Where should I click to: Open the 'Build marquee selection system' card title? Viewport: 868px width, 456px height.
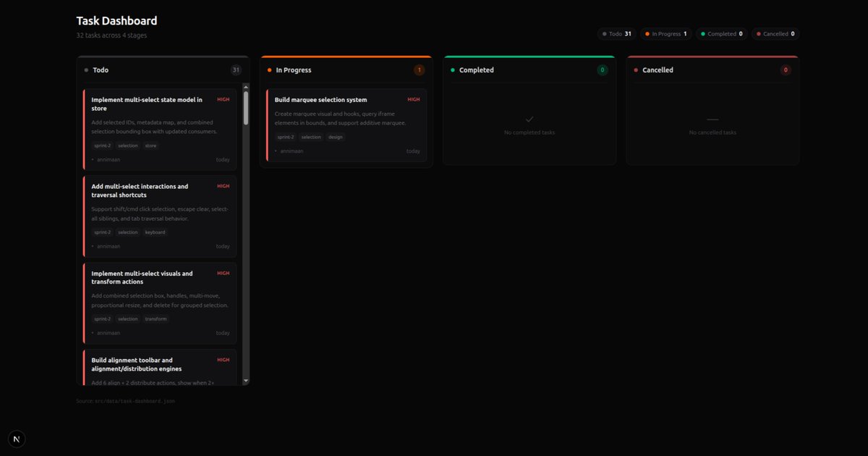[320, 100]
